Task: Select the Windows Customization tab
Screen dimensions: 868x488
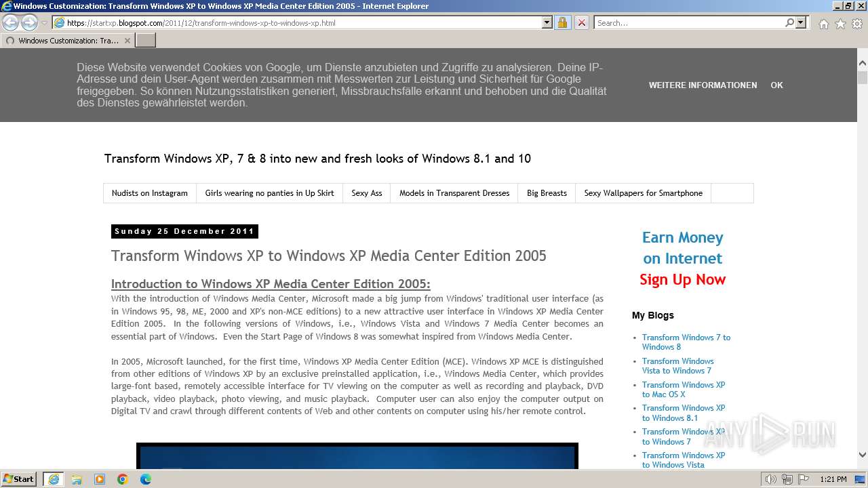Action: coord(66,41)
